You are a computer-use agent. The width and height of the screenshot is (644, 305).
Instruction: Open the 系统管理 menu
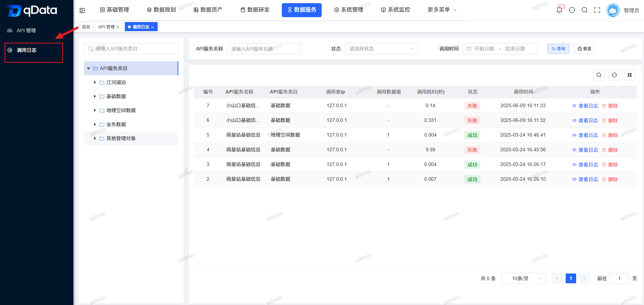(x=349, y=10)
